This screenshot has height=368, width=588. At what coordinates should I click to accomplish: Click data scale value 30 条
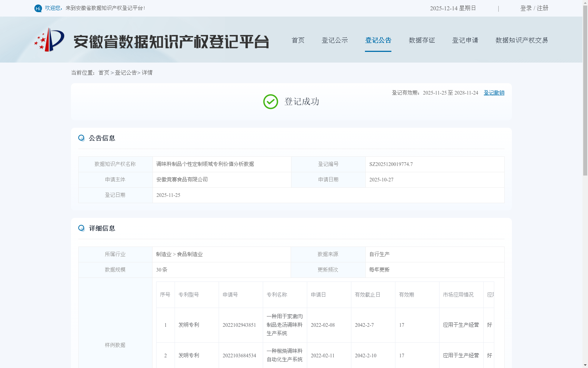coord(162,270)
